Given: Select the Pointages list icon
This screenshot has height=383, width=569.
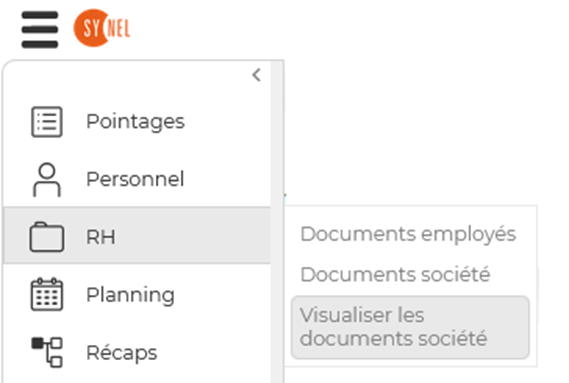Looking at the screenshot, I should pos(47,122).
